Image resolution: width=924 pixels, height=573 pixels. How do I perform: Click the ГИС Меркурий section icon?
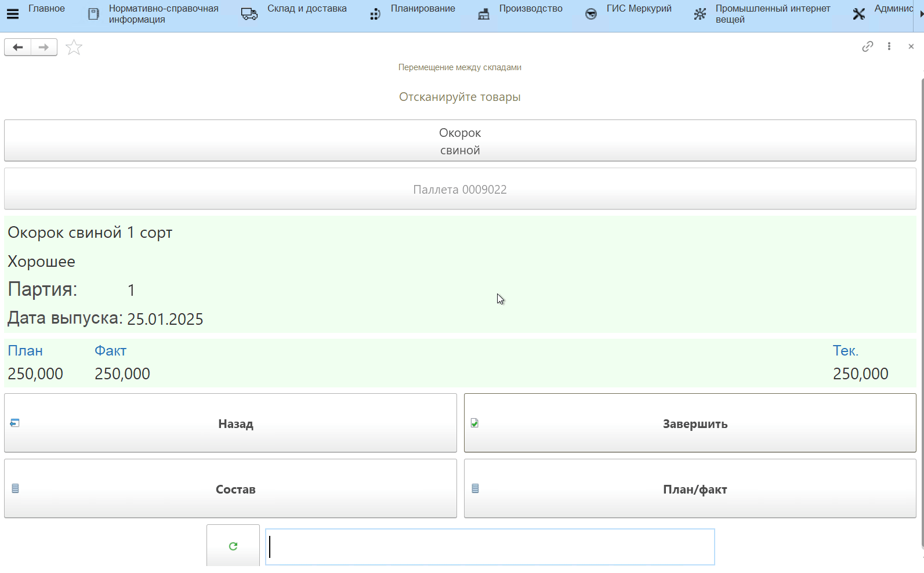[590, 14]
